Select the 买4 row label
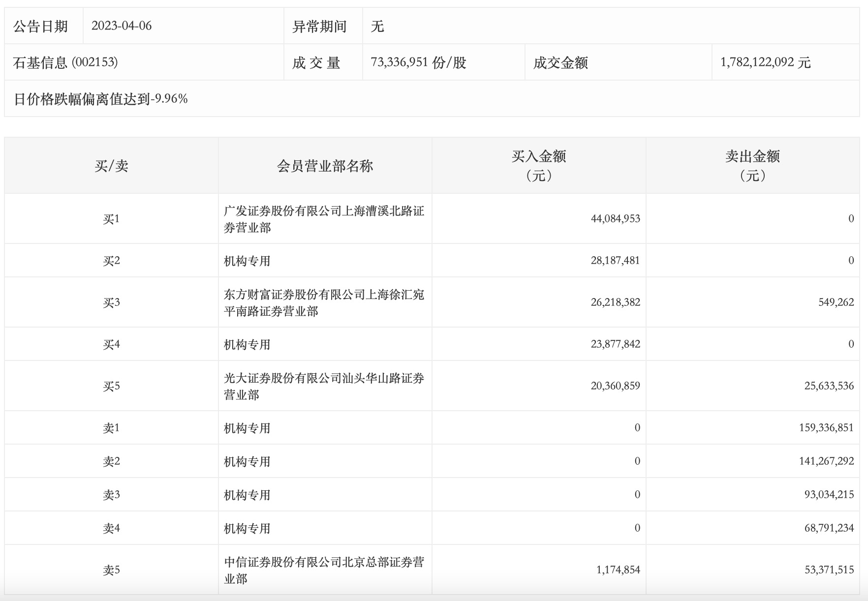This screenshot has width=868, height=601. point(111,344)
